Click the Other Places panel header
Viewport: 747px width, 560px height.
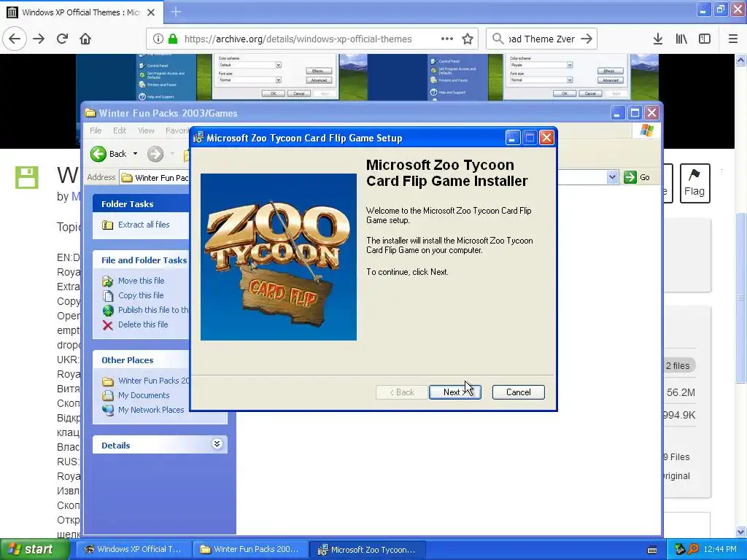pos(141,360)
